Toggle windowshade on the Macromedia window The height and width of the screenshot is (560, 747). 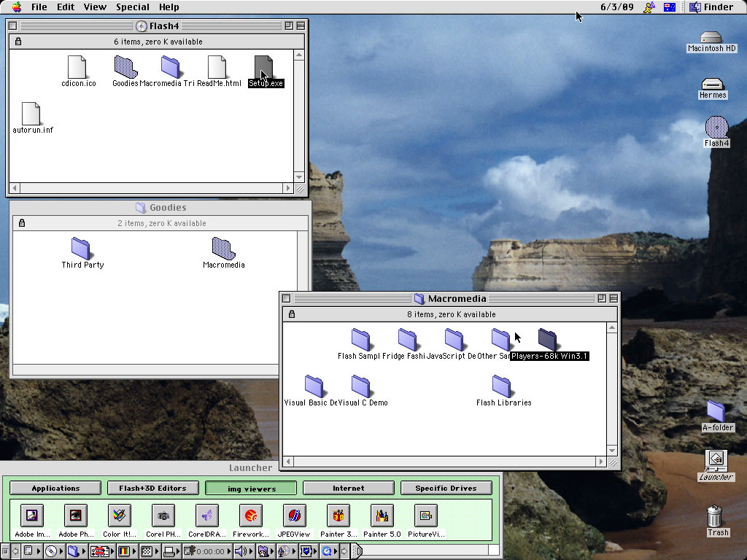click(614, 298)
